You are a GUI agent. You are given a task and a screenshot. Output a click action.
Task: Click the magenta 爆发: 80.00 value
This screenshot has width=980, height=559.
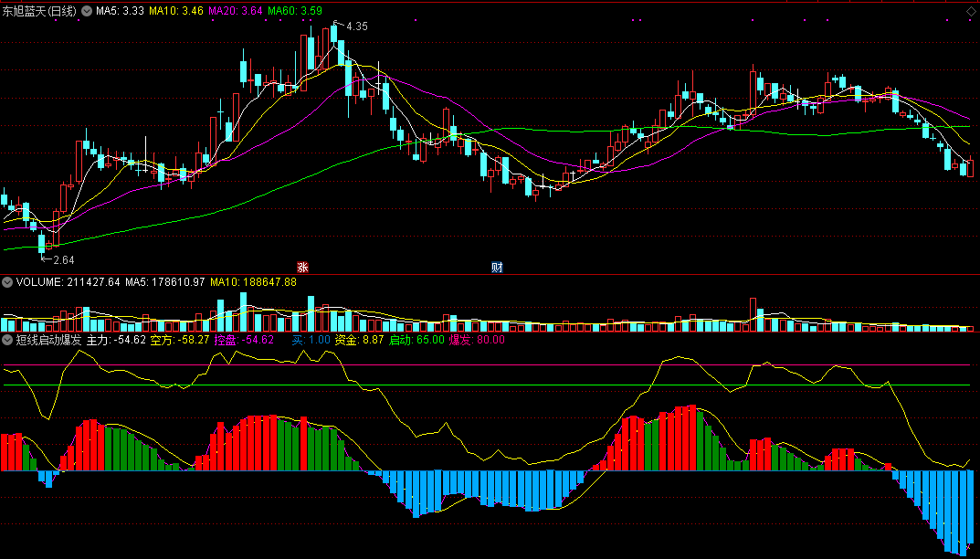tap(477, 340)
